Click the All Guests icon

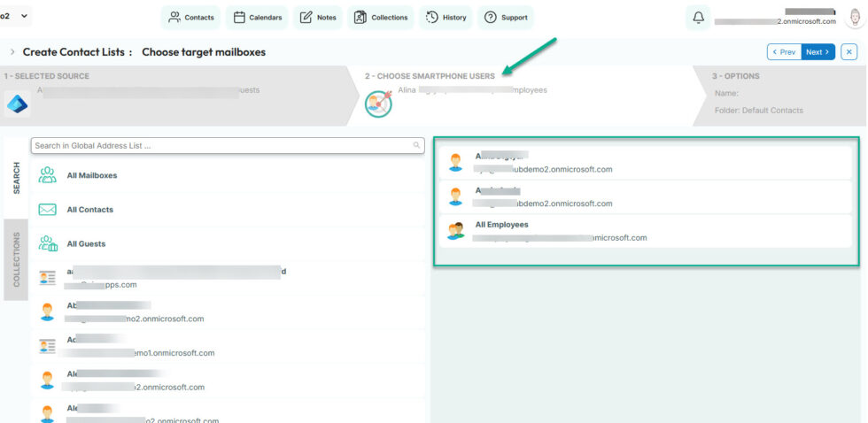48,243
